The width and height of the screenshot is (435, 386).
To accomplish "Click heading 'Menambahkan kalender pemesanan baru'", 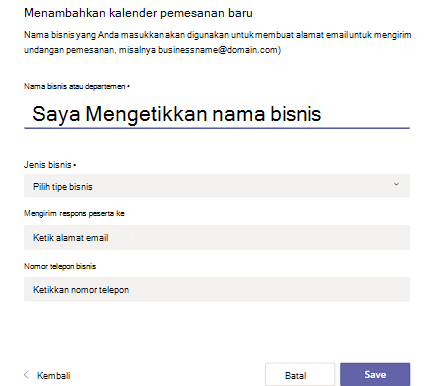I will (138, 13).
